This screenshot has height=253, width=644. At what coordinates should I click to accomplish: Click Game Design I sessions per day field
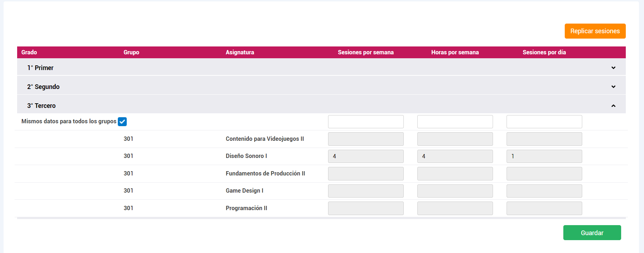coord(544,191)
